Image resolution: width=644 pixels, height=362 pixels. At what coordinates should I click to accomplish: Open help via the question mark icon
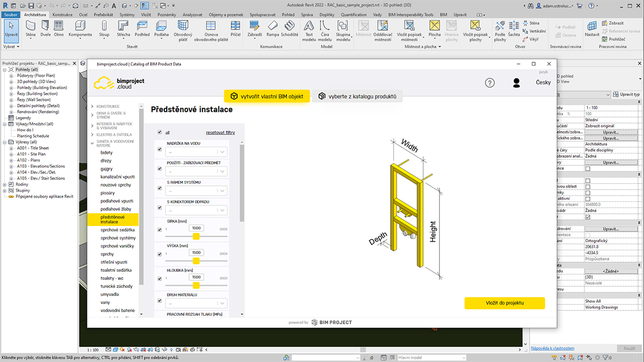489,83
